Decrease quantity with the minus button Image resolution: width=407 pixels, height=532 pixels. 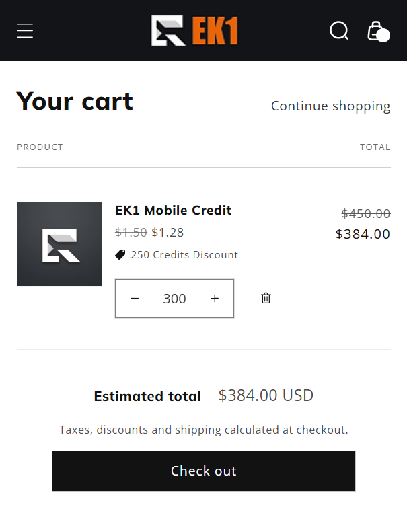tap(135, 299)
